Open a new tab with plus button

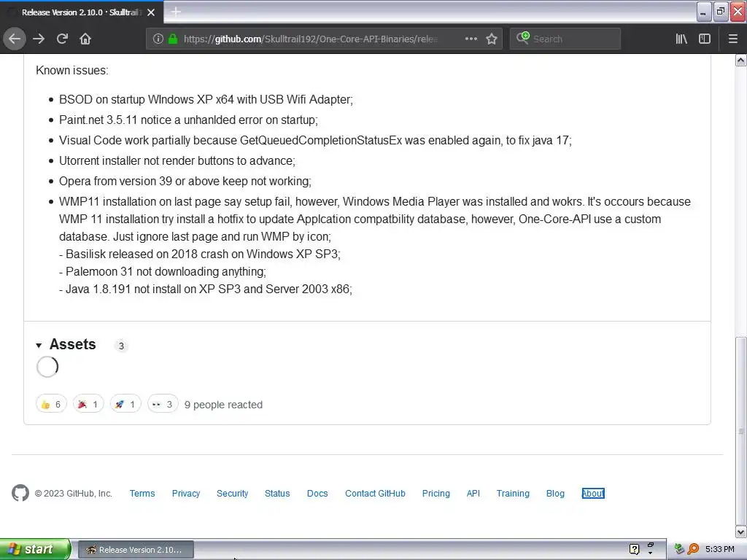pyautogui.click(x=176, y=12)
